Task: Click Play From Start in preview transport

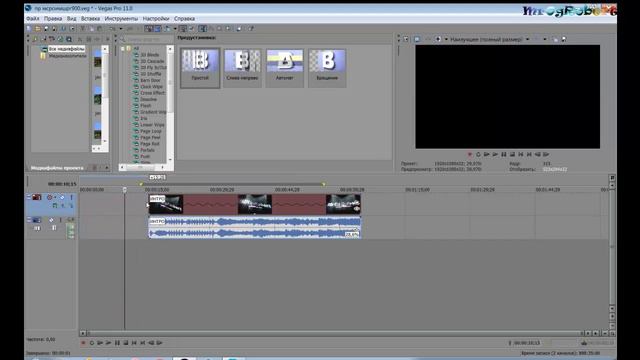Action: pyautogui.click(x=487, y=154)
